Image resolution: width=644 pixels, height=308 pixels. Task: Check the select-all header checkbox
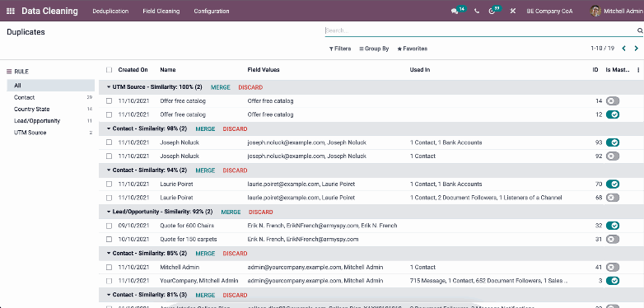[109, 70]
